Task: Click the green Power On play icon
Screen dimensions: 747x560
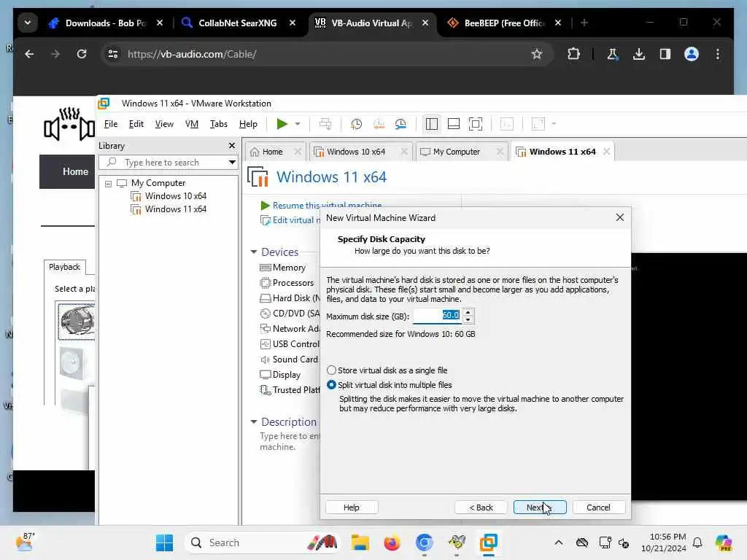Action: click(x=282, y=124)
